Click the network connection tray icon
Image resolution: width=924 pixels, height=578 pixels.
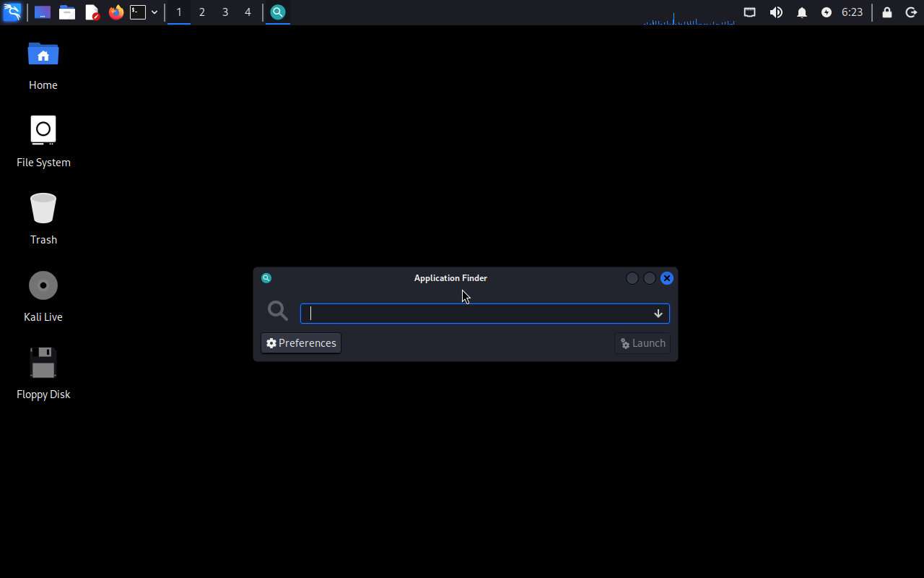click(750, 12)
